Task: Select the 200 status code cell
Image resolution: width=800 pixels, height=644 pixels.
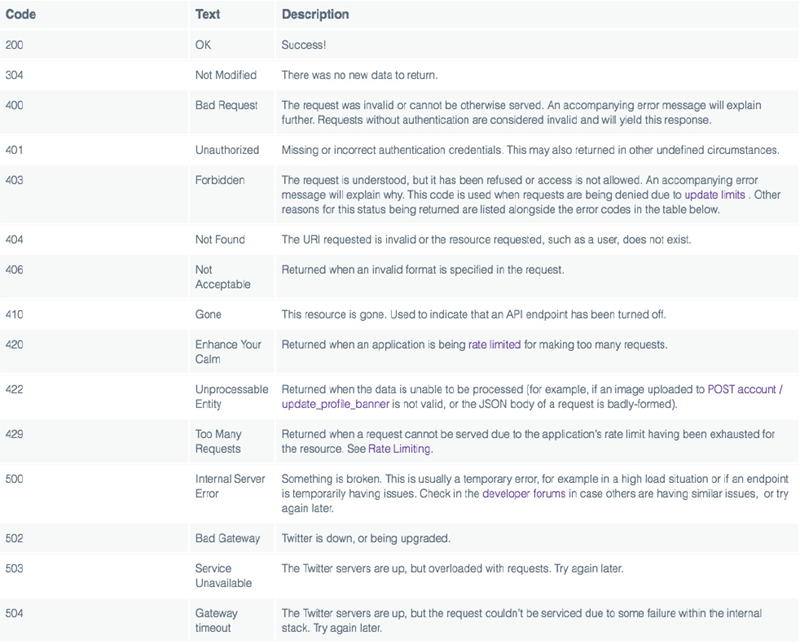Action: pyautogui.click(x=15, y=45)
